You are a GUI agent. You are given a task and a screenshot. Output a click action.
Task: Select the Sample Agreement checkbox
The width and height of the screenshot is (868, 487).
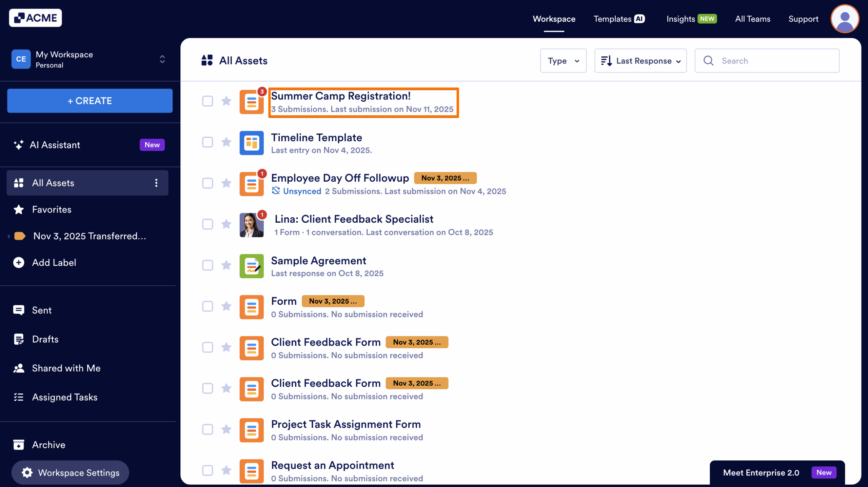coord(207,266)
